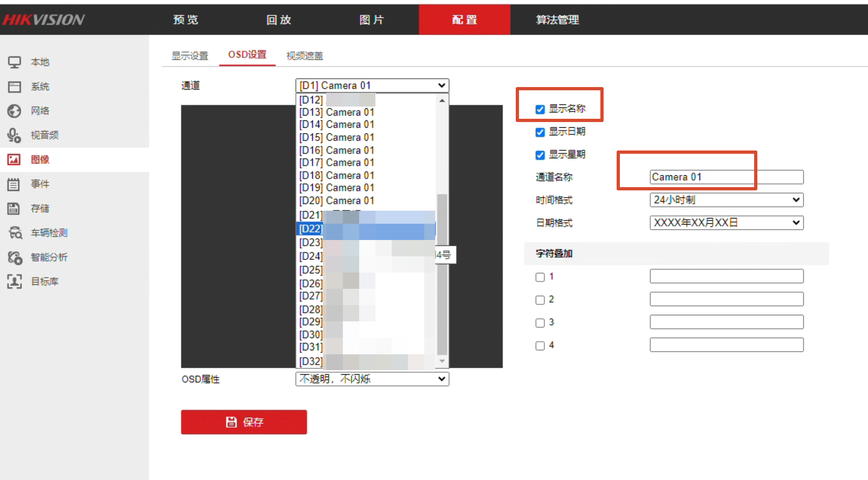This screenshot has height=480, width=868.
Task: Toggle the 显示日期 checkbox
Action: coord(540,132)
